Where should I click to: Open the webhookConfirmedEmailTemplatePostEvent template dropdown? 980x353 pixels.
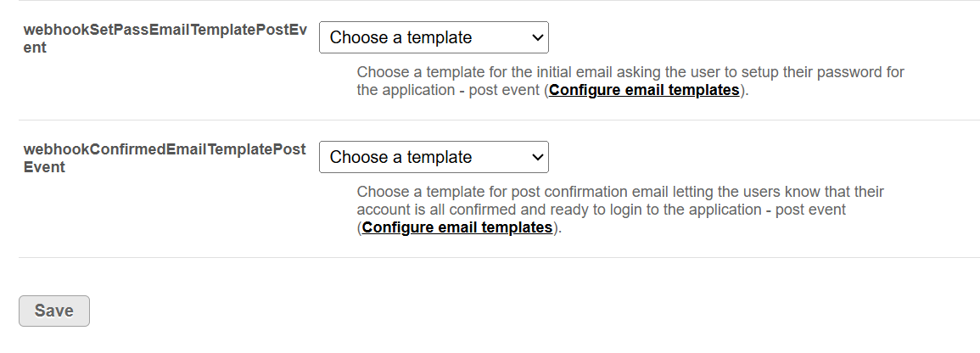[433, 157]
